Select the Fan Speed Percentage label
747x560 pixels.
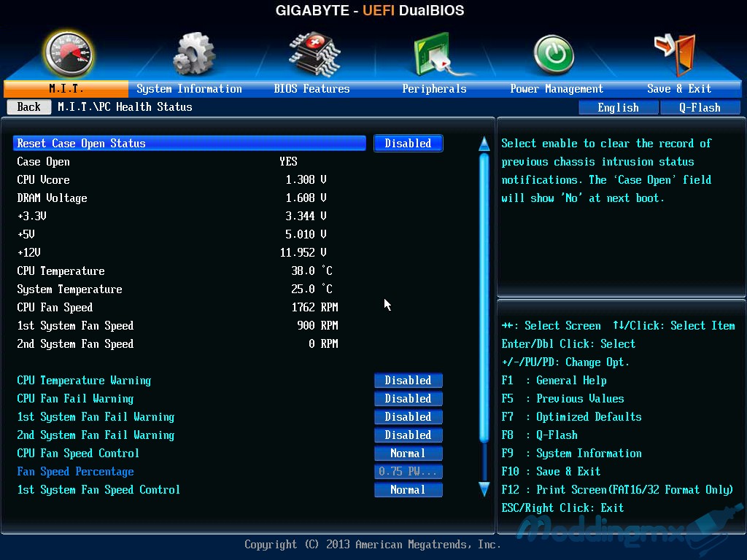75,472
